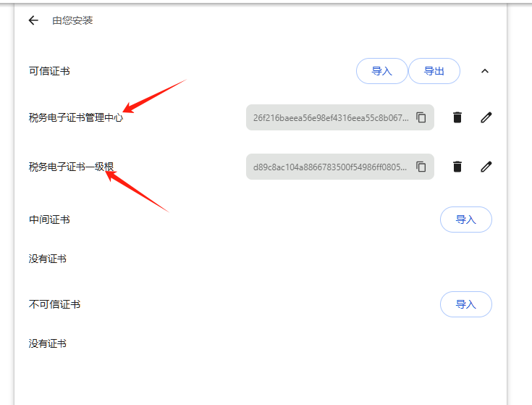Click the 税务电子证书一级根 certificate name
The image size is (532, 405).
point(71,167)
